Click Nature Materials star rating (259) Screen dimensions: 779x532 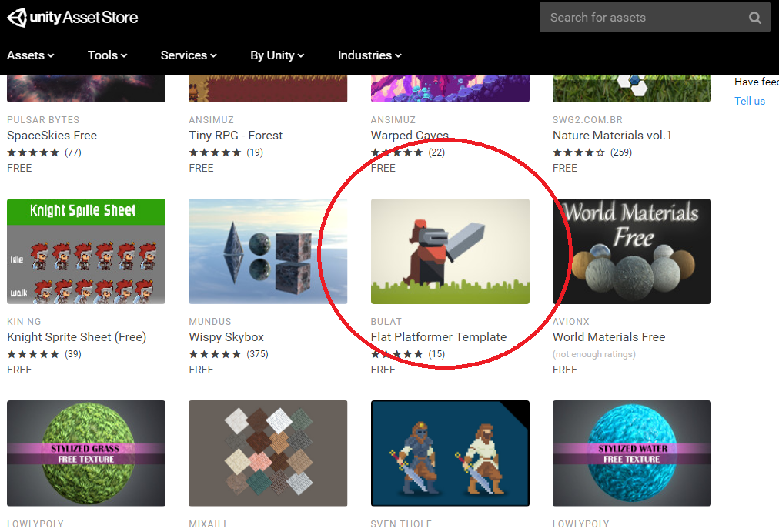592,152
